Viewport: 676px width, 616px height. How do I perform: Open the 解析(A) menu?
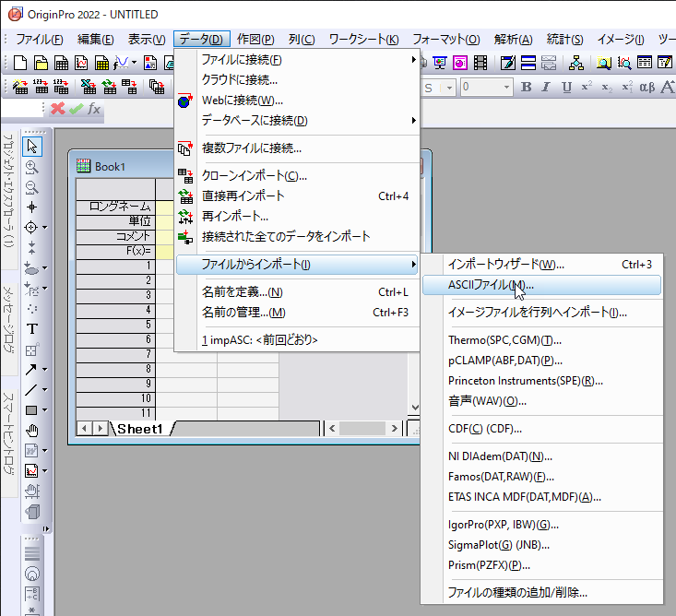click(514, 40)
